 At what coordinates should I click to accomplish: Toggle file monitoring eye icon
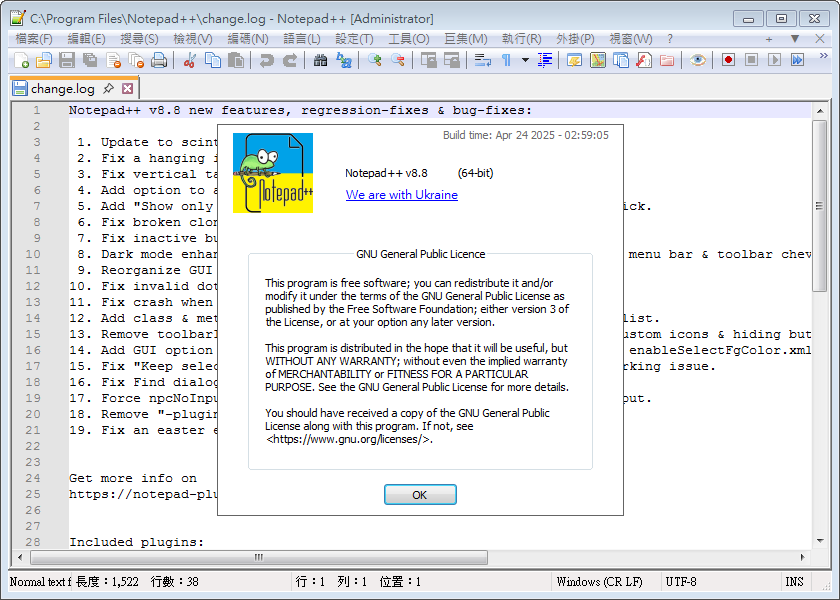[698, 60]
